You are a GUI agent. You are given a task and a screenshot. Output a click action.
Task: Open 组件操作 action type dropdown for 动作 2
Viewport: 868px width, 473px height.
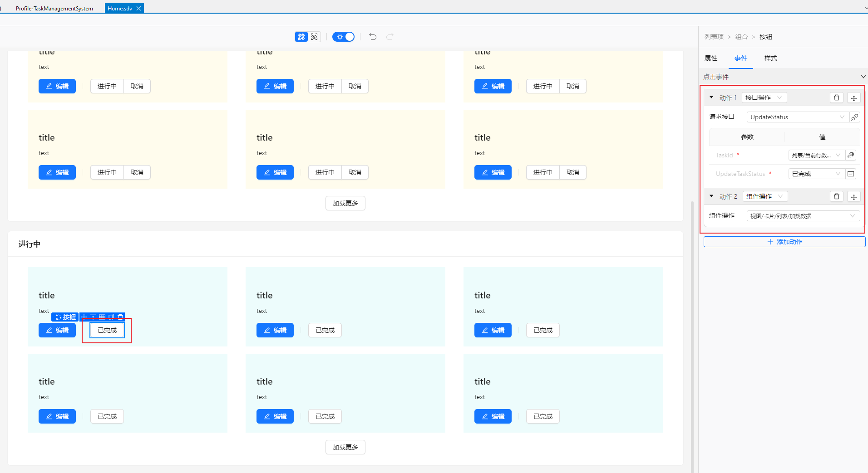pyautogui.click(x=765, y=196)
